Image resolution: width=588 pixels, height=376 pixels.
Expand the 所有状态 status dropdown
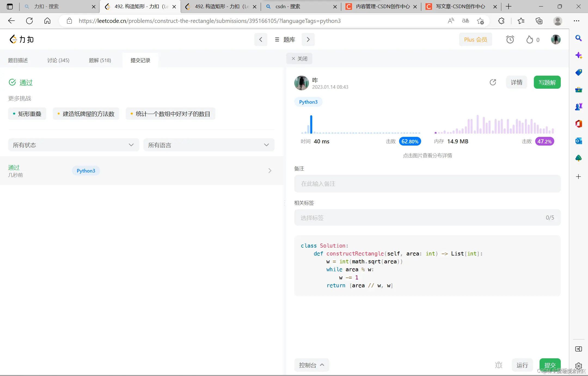pyautogui.click(x=73, y=145)
